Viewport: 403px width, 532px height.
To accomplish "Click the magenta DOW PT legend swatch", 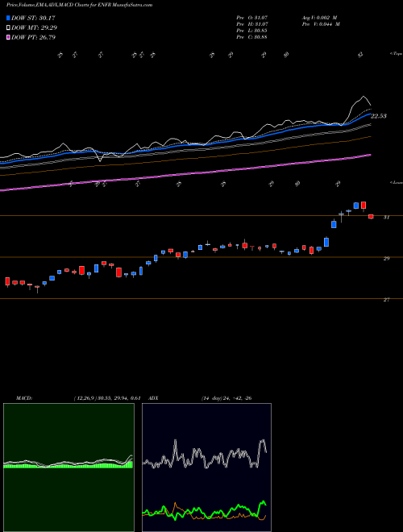I will (x=8, y=37).
